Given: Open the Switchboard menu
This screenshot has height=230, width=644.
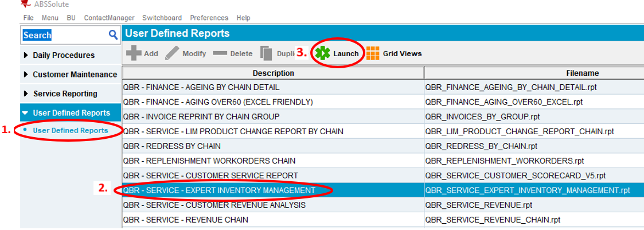Looking at the screenshot, I should (x=162, y=18).
